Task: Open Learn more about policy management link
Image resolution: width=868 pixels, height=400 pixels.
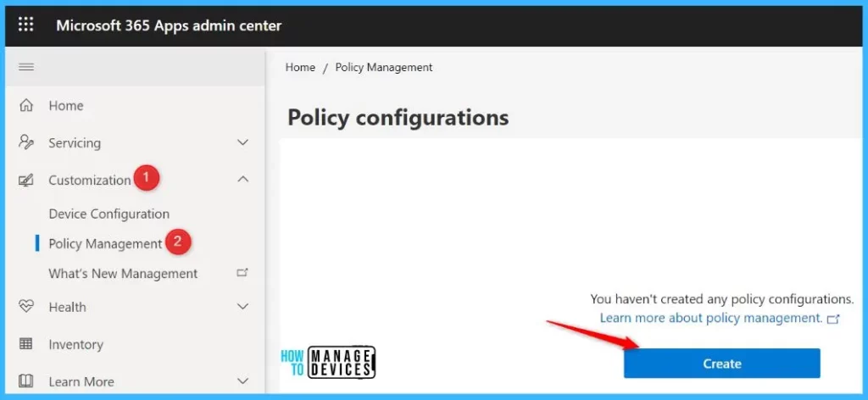Action: click(x=711, y=318)
